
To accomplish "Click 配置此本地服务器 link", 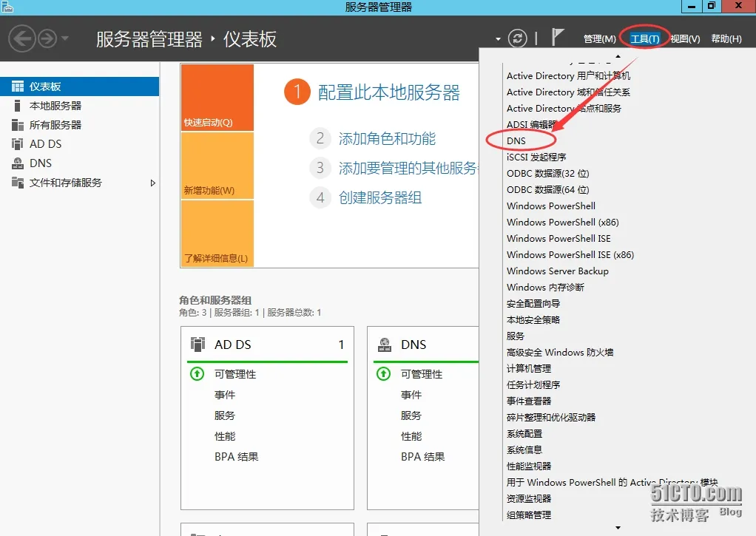I will point(388,92).
